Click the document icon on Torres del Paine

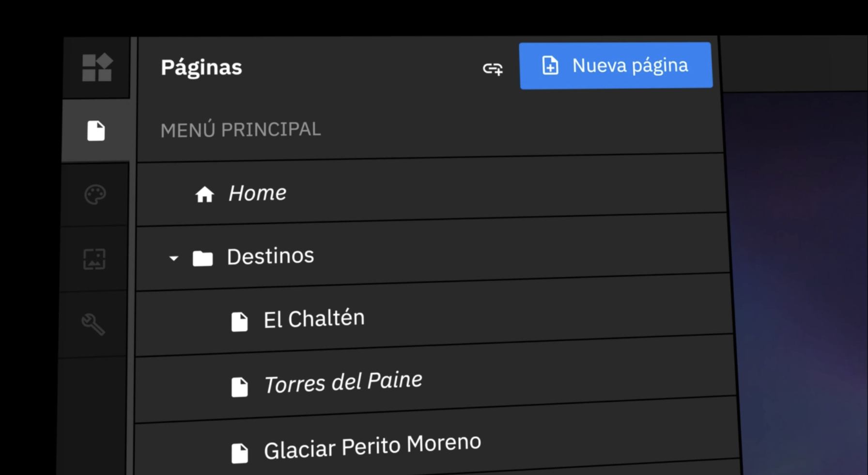pos(240,386)
